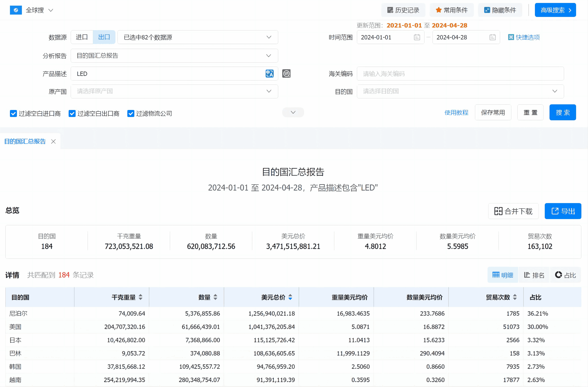Screen dimensions: 588x387
Task: Expand more filter conditions chevron
Action: point(293,112)
